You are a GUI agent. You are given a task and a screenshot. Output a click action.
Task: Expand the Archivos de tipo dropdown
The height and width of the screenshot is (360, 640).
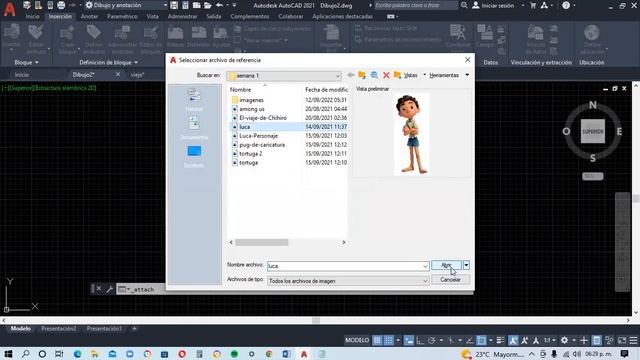[x=425, y=281]
